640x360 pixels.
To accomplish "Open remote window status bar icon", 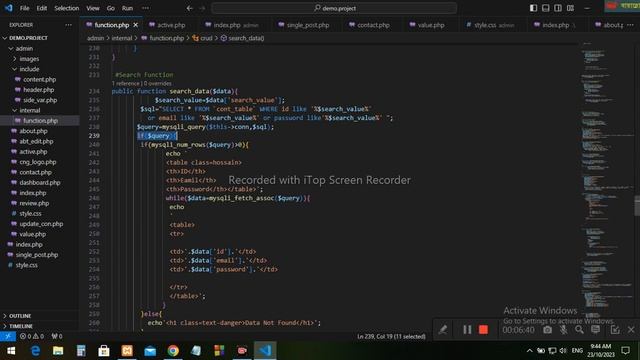I will tap(8, 336).
